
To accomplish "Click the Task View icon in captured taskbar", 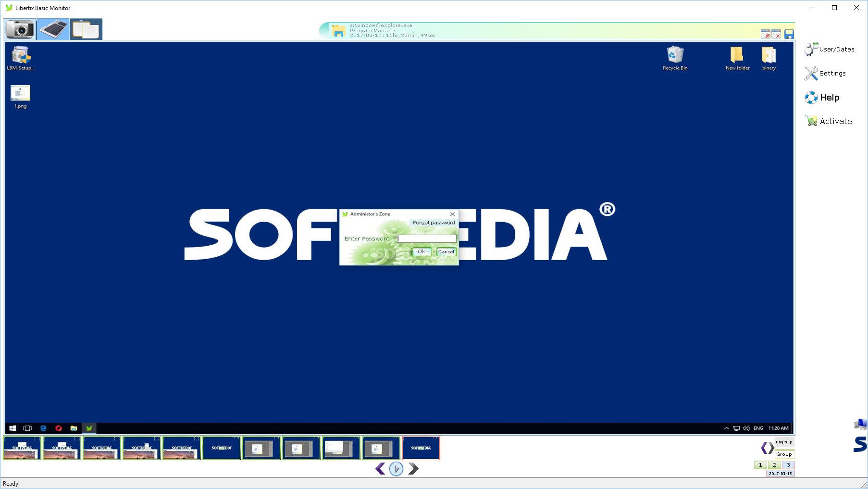I will tap(27, 428).
